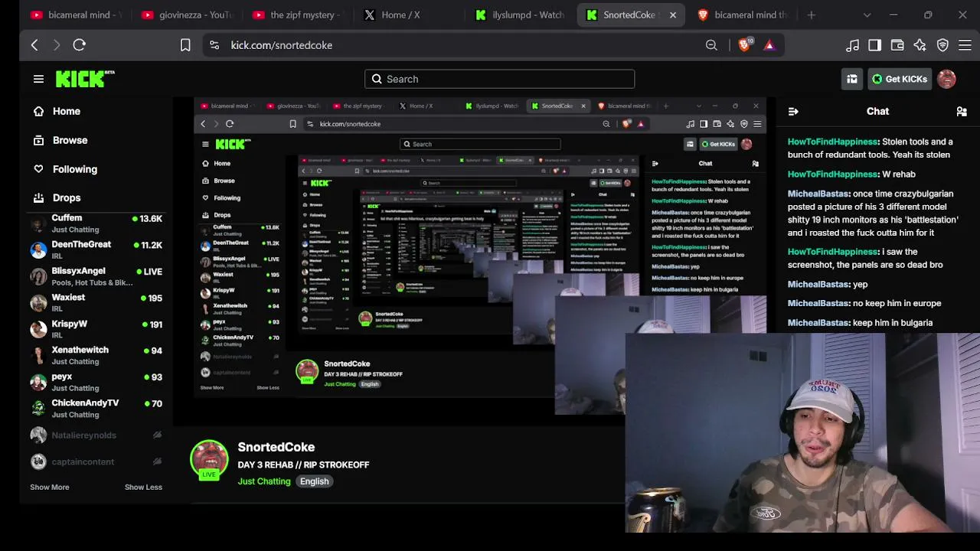Reload the kick.com page
This screenshot has height=551, width=980.
79,45
